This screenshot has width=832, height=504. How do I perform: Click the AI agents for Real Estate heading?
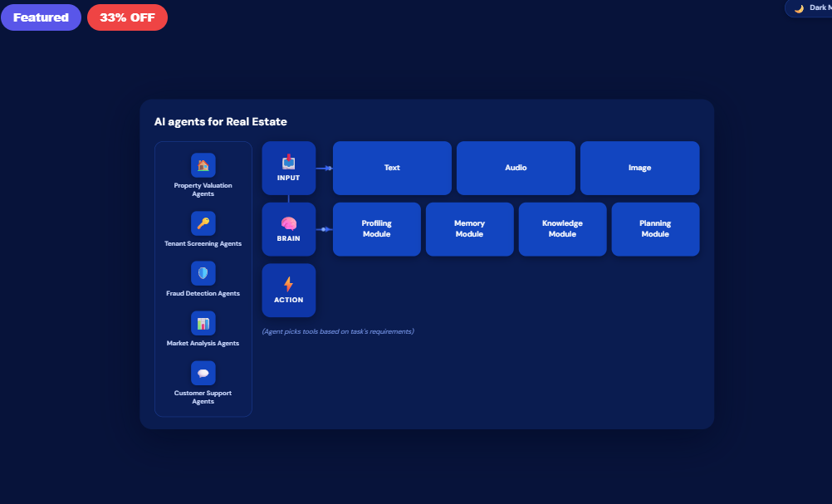[x=221, y=121]
